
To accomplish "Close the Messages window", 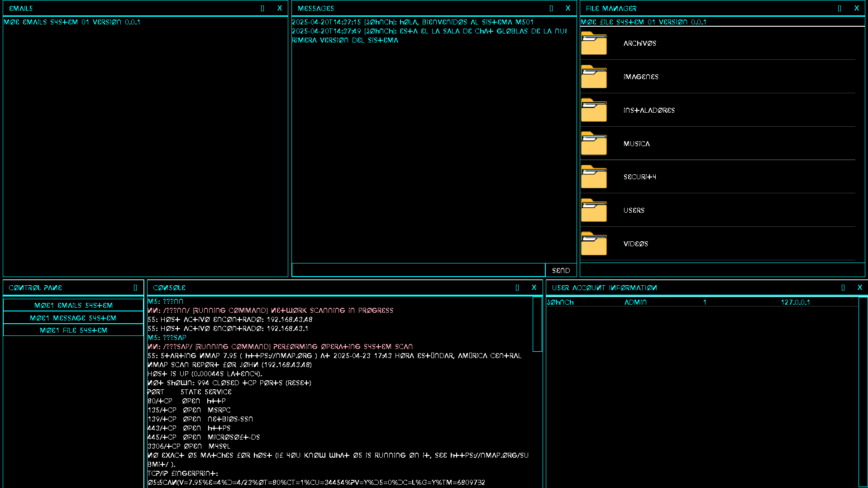I will click(568, 8).
